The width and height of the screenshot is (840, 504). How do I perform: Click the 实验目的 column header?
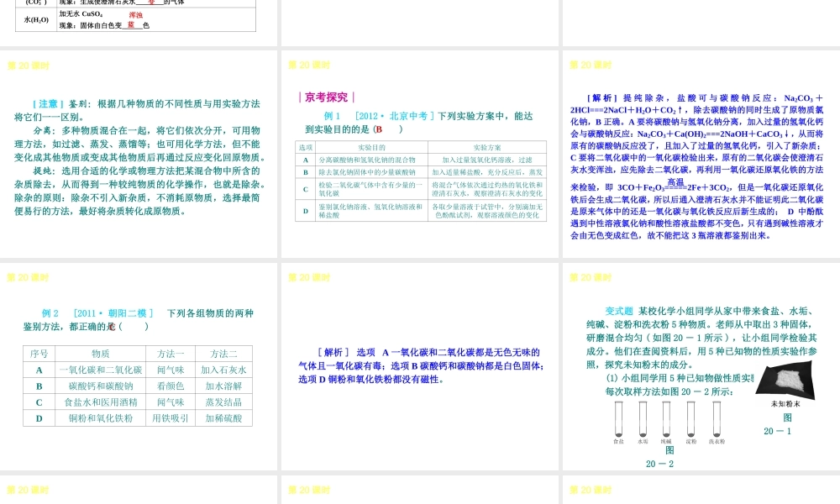[371, 147]
